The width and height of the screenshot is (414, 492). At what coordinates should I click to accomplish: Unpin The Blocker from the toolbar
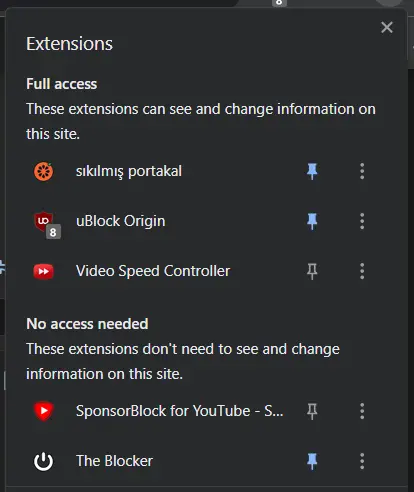[312, 461]
